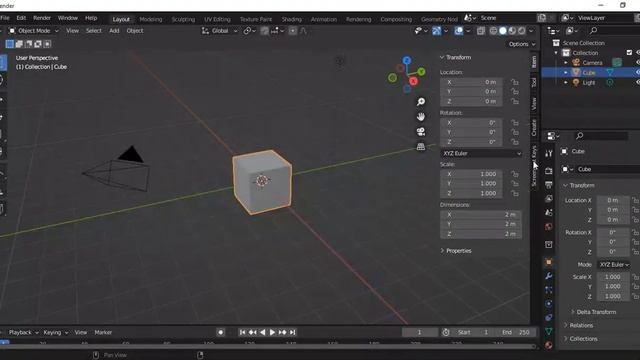The height and width of the screenshot is (360, 640).
Task: Open the viewport Select menu
Action: [93, 31]
